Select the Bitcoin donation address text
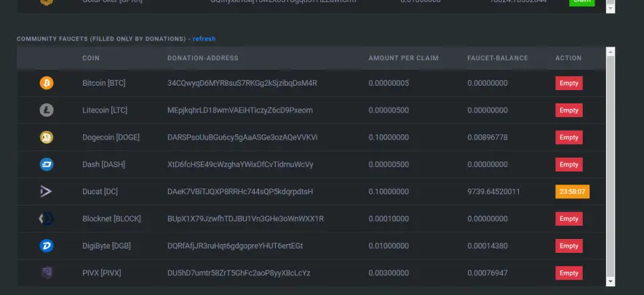This screenshot has width=644, height=295. click(242, 84)
